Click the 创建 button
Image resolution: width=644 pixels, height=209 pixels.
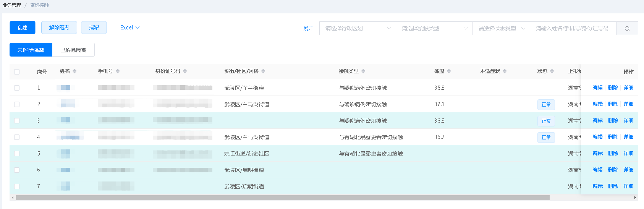[23, 28]
